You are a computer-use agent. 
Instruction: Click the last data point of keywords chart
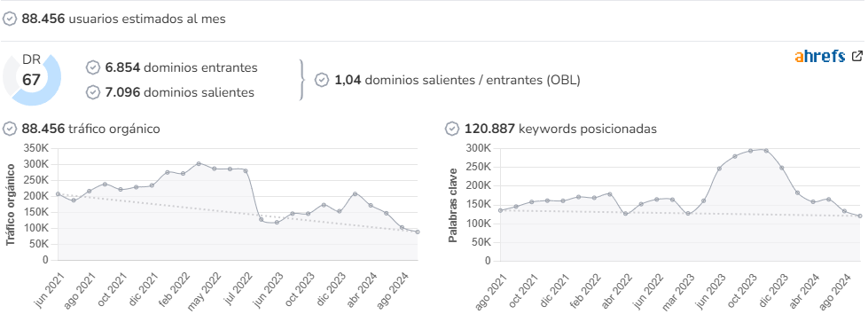860,216
